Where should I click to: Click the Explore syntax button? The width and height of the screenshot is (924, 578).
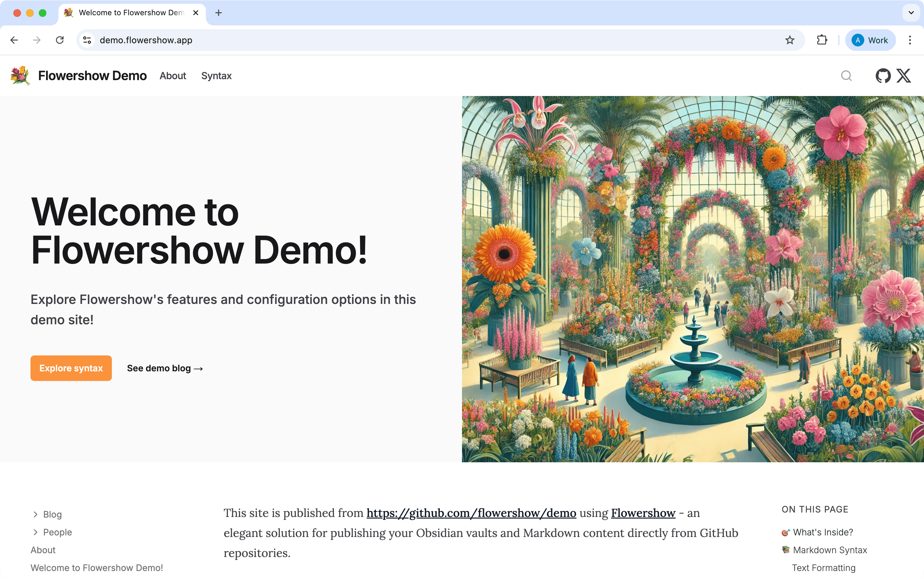coord(71,368)
